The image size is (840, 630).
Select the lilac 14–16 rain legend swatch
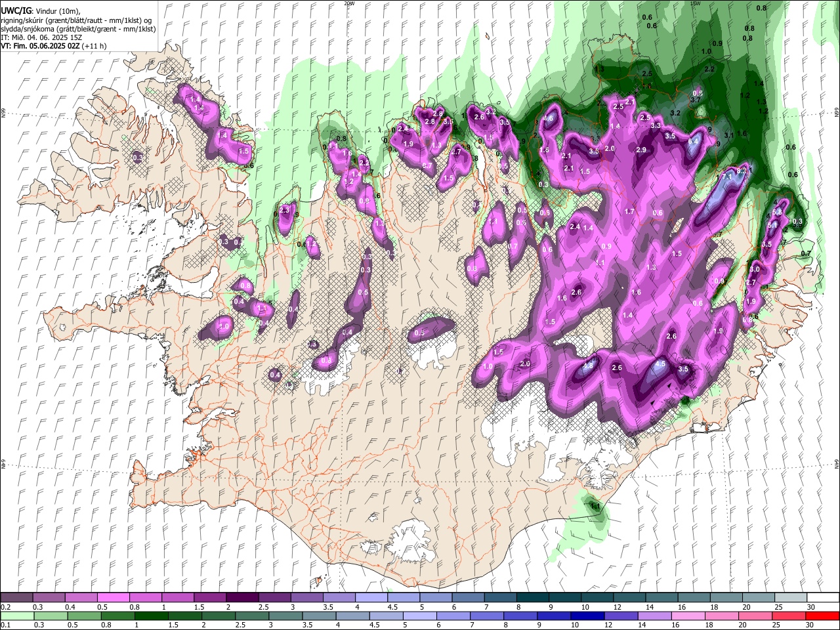(654, 616)
